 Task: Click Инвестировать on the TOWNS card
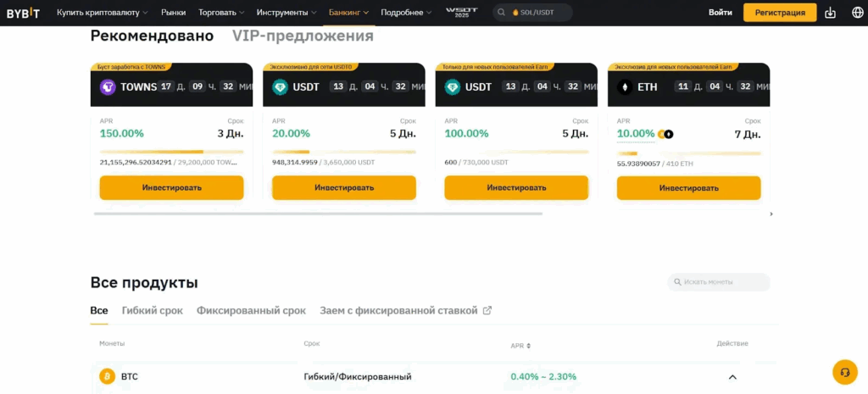tap(171, 187)
